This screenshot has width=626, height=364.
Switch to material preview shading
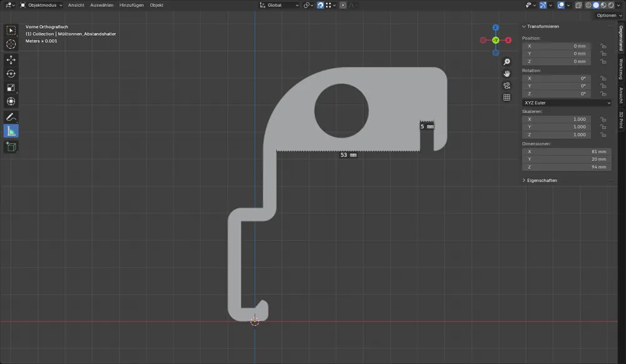tap(603, 5)
